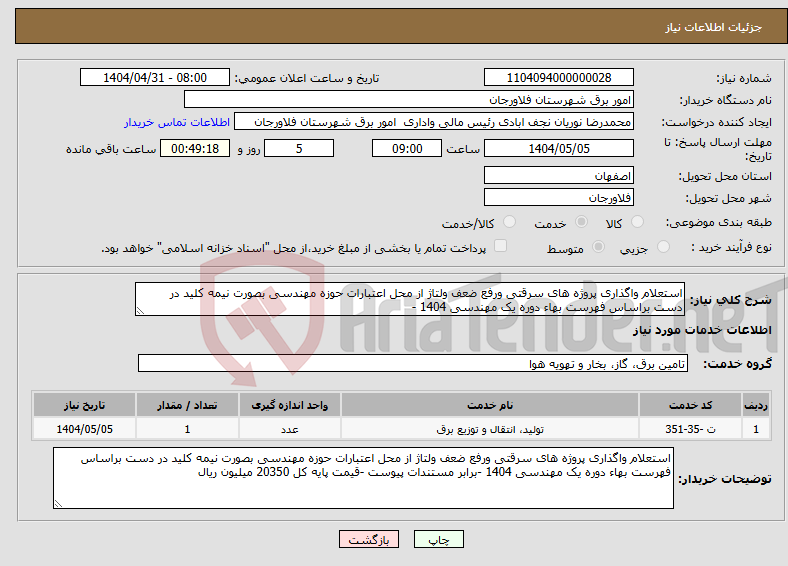This screenshot has width=788, height=566.
Task: Click the تاریخ نیاز column header
Action: 84,405
